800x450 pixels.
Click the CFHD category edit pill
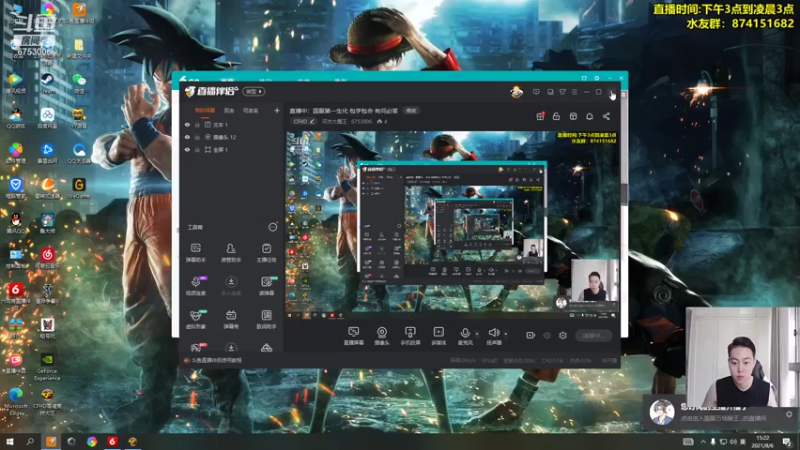click(x=304, y=121)
